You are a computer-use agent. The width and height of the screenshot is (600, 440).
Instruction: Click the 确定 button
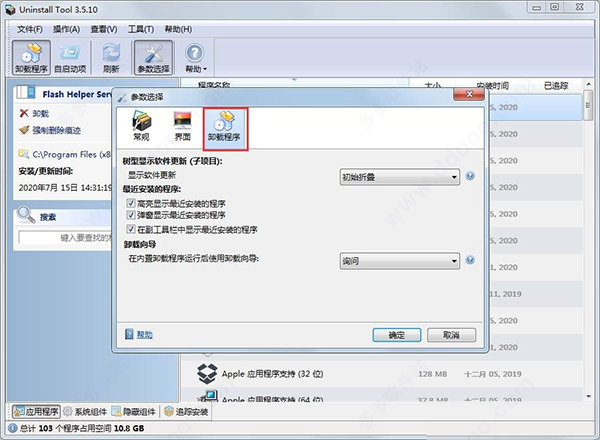(x=397, y=335)
